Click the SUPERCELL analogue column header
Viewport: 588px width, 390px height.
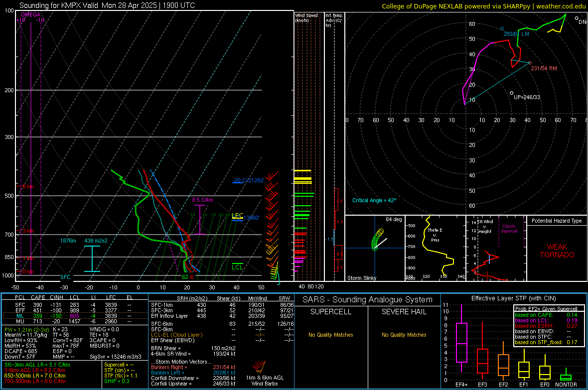click(x=331, y=312)
